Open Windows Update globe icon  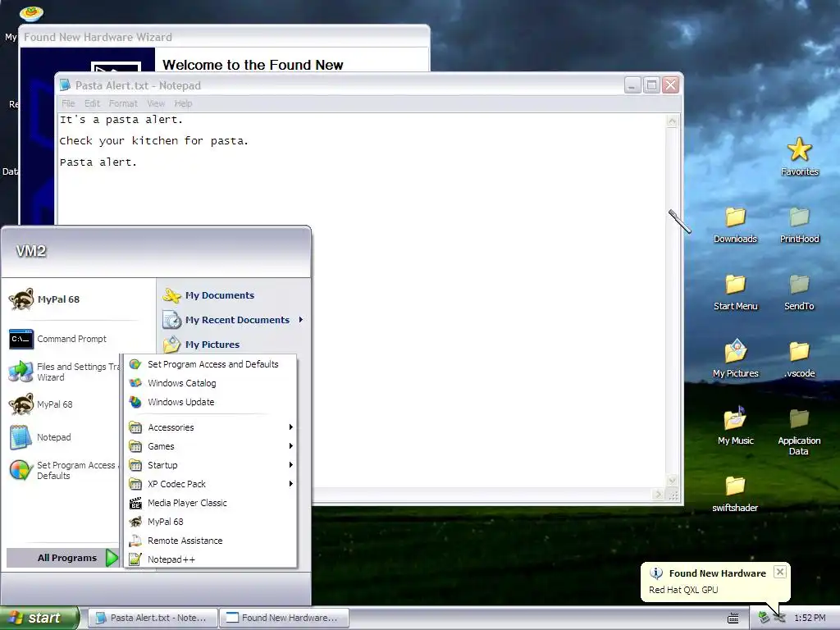pos(135,402)
